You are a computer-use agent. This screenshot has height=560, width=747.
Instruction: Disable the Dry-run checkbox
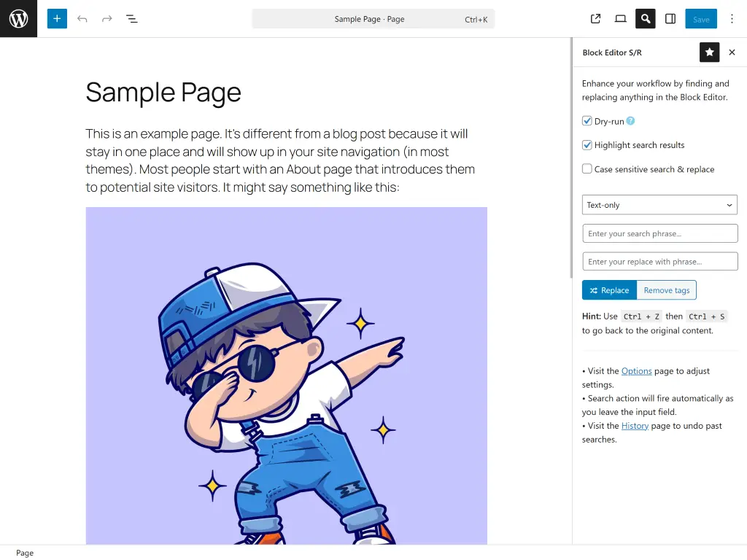coord(587,120)
